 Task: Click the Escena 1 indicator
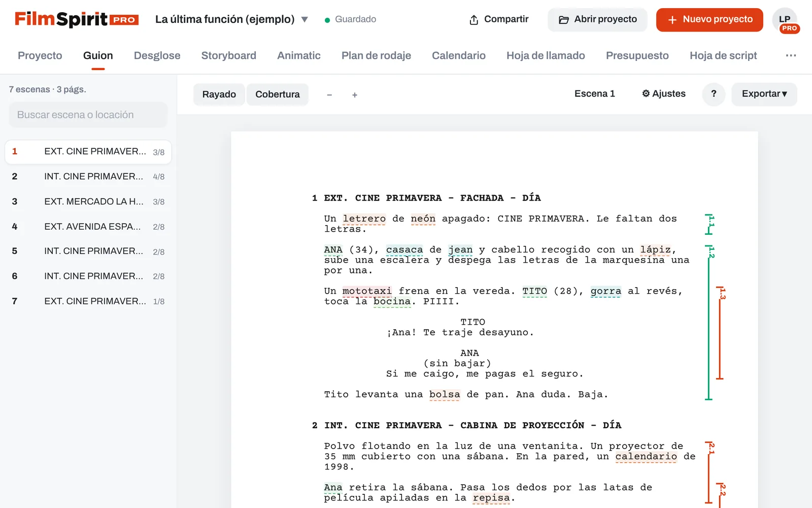pos(595,93)
